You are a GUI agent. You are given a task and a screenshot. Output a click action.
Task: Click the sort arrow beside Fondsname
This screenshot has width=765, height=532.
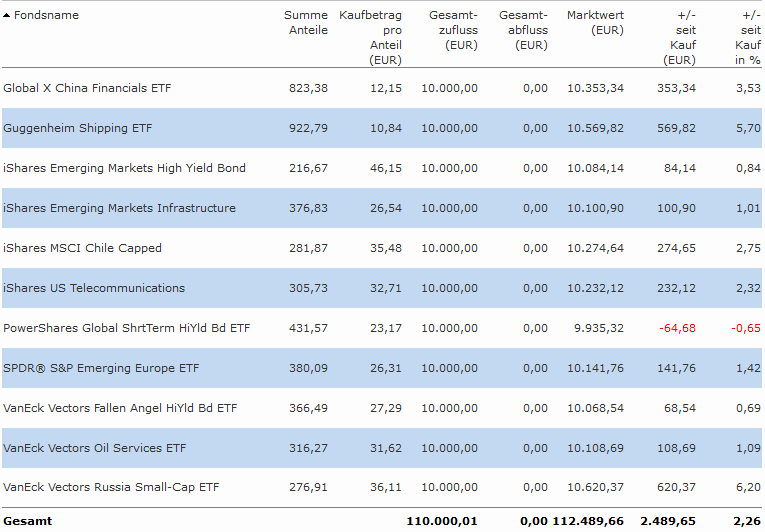[7, 16]
